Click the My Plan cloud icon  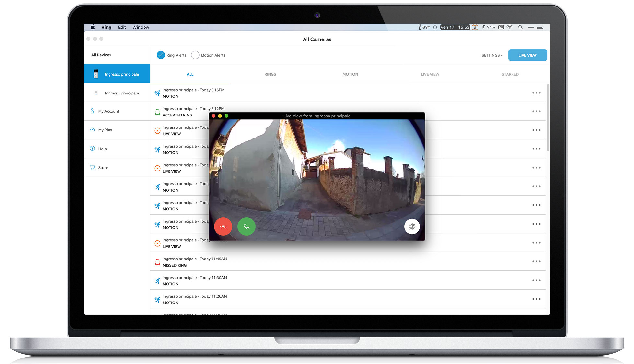click(x=92, y=130)
